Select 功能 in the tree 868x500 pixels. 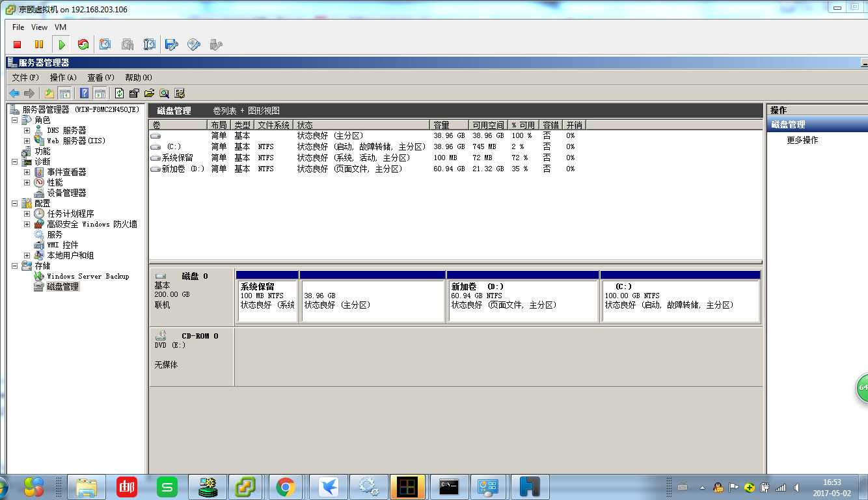42,151
